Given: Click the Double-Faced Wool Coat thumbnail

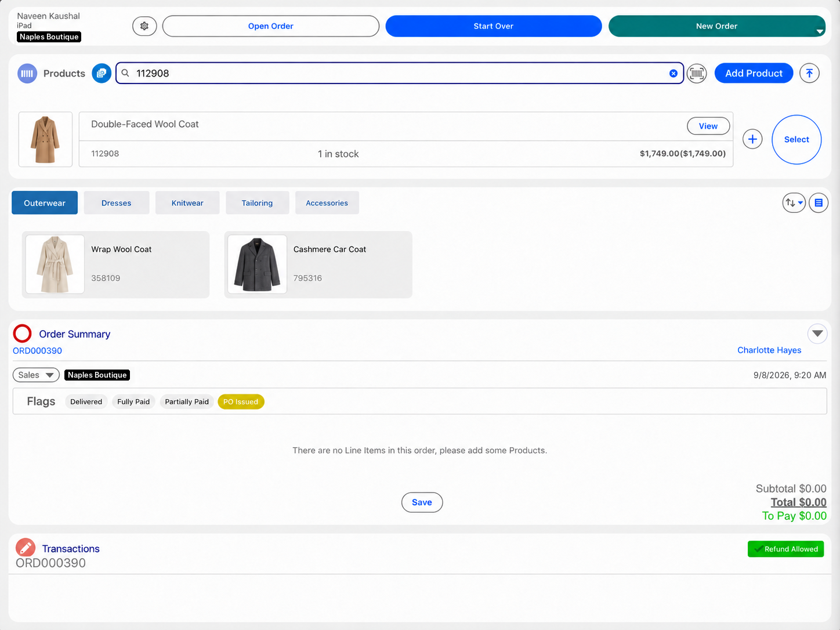Looking at the screenshot, I should pos(45,139).
